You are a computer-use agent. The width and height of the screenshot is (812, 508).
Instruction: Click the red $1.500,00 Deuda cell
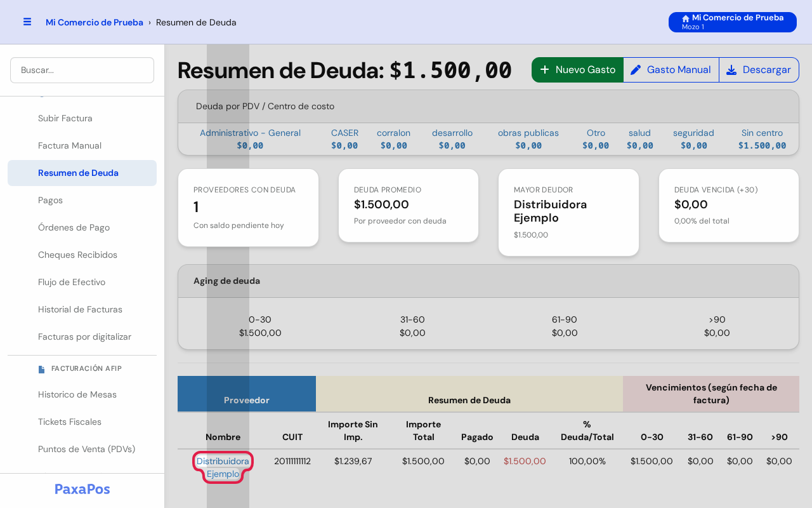(x=525, y=461)
